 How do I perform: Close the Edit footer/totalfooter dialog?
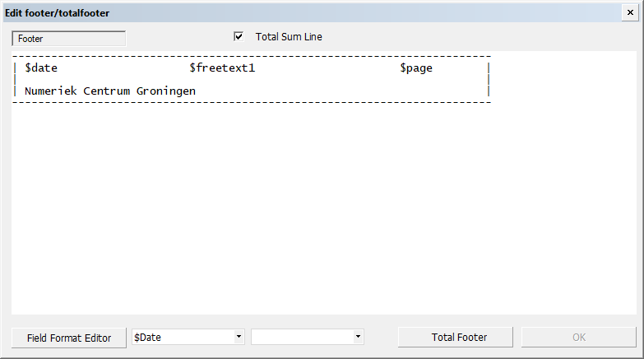point(630,13)
